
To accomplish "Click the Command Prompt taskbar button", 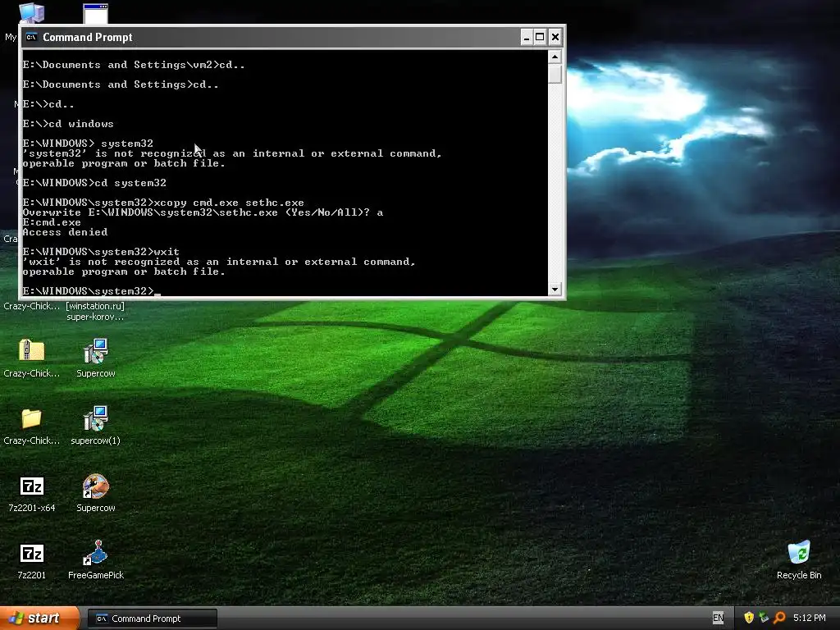I will tap(152, 619).
